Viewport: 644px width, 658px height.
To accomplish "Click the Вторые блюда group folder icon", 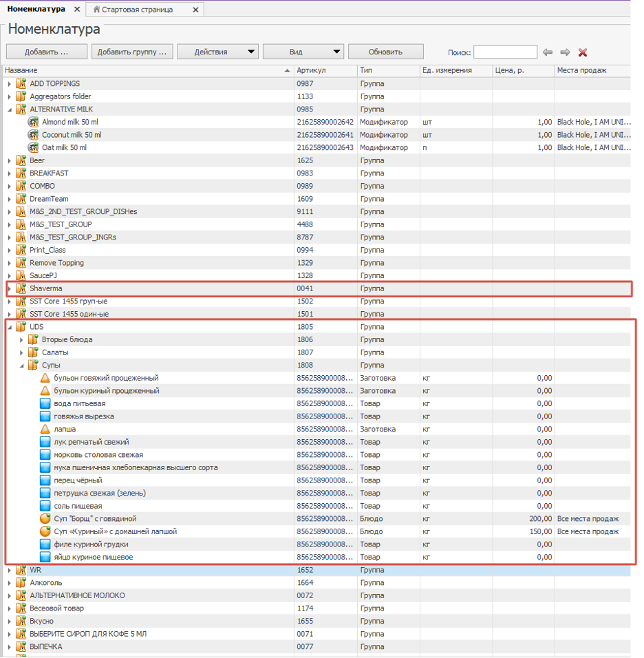I will (33, 339).
